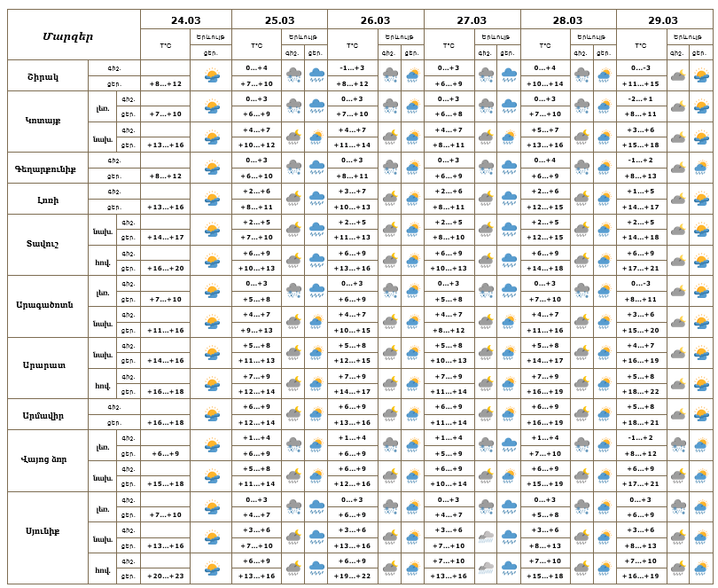Click Լոռի weather icon for 24.03
Image resolution: width=718 pixels, height=588 pixels.
pyautogui.click(x=211, y=199)
